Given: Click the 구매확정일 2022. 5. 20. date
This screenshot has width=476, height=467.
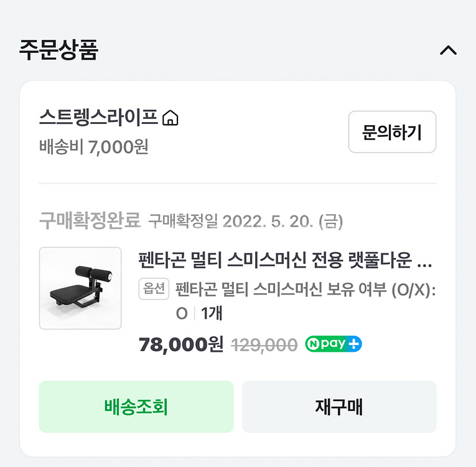Looking at the screenshot, I should (x=245, y=221).
